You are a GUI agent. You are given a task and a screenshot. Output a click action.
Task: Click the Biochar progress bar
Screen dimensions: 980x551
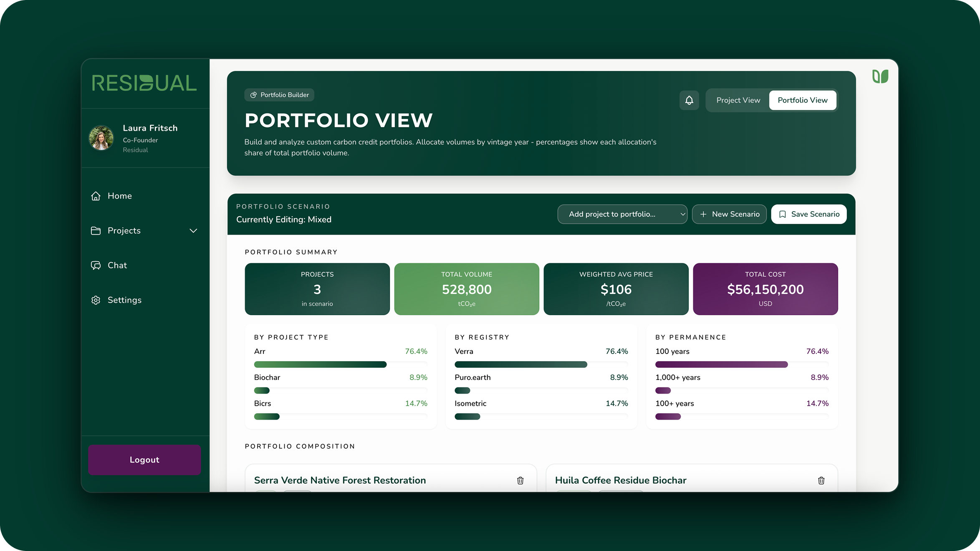click(341, 391)
